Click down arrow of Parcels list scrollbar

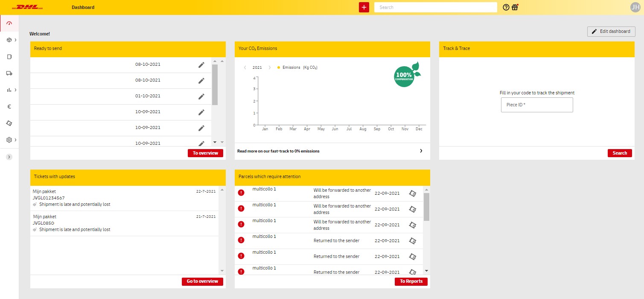[426, 271]
